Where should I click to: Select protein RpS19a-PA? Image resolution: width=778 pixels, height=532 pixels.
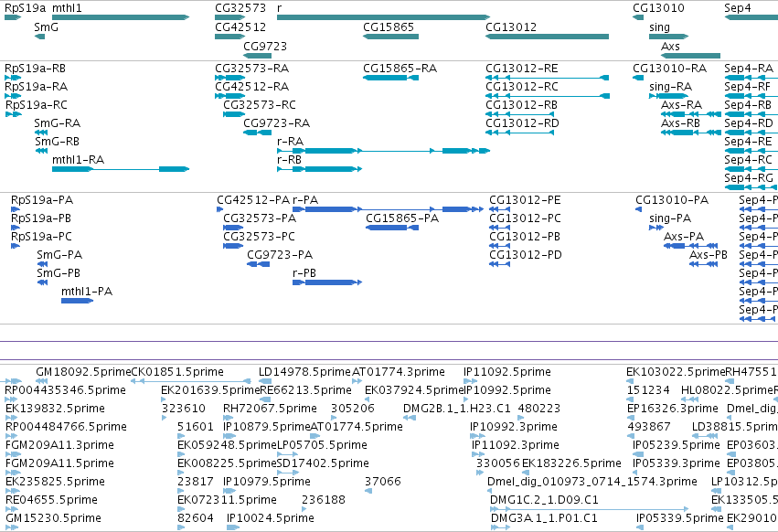[42, 200]
